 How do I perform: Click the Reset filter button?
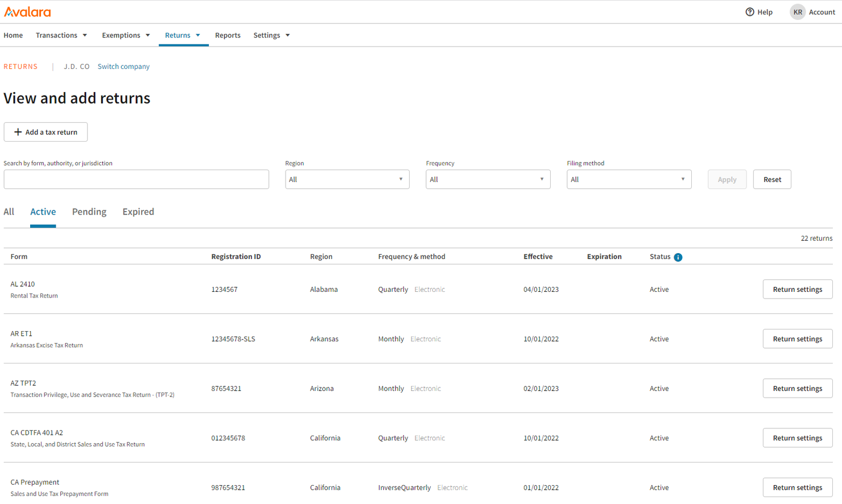pyautogui.click(x=771, y=179)
